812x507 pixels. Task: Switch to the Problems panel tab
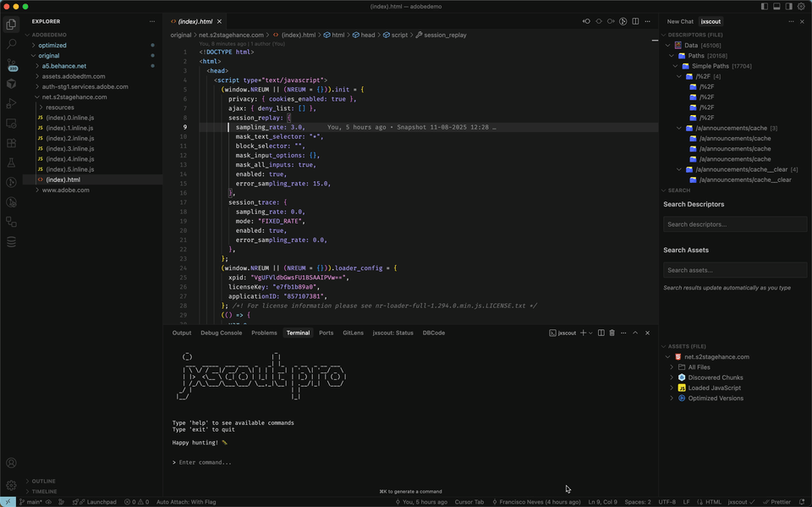264,333
